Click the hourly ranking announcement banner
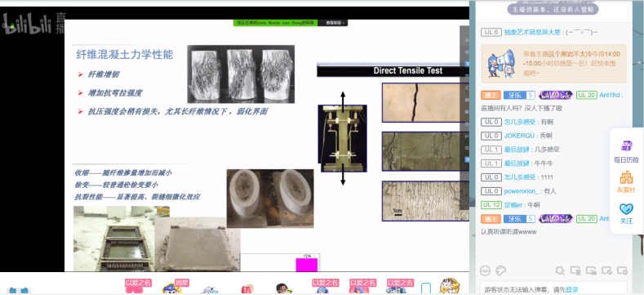The image size is (644, 295). click(x=553, y=64)
